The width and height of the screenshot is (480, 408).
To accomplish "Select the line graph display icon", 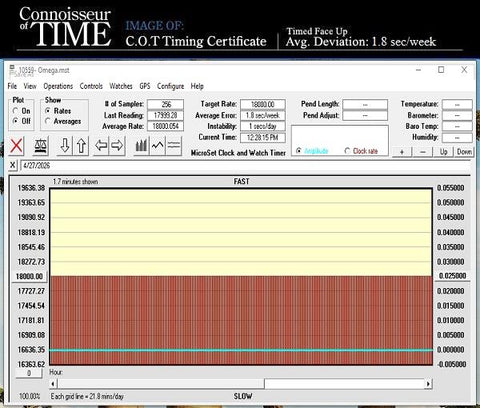I will (x=158, y=146).
